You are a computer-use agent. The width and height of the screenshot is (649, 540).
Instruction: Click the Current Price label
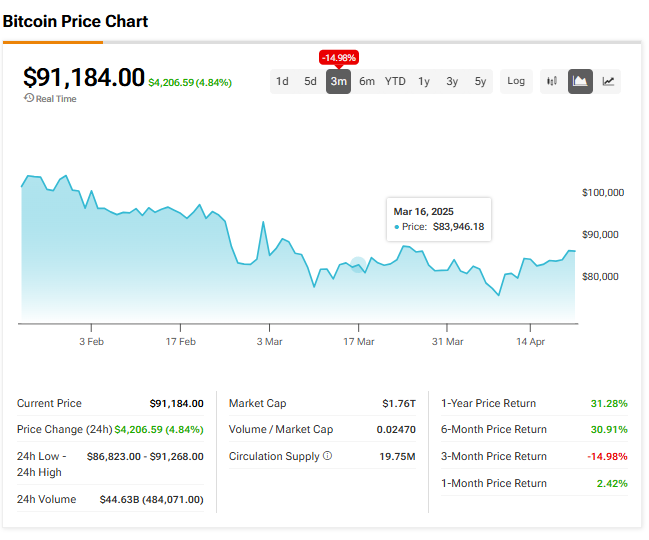pos(49,403)
